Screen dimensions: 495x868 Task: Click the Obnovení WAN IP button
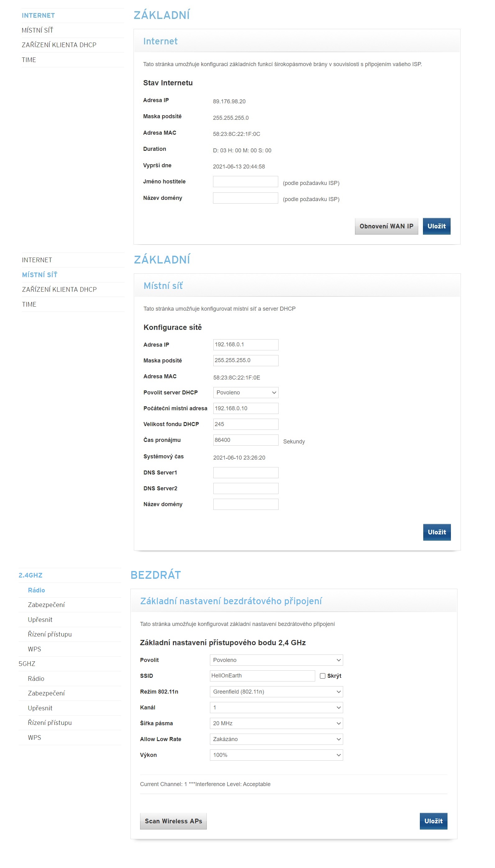pyautogui.click(x=386, y=226)
